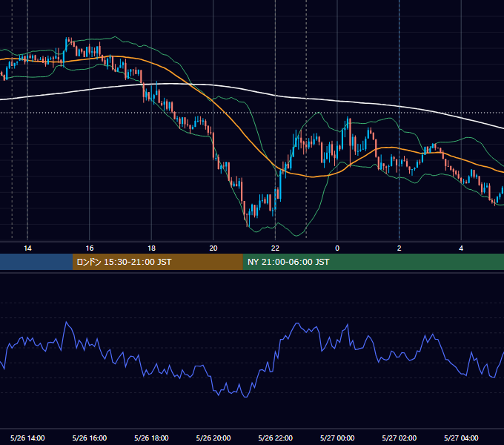Click the 5/26 22:00 time axis label
The height and width of the screenshot is (445, 504).
(x=276, y=438)
